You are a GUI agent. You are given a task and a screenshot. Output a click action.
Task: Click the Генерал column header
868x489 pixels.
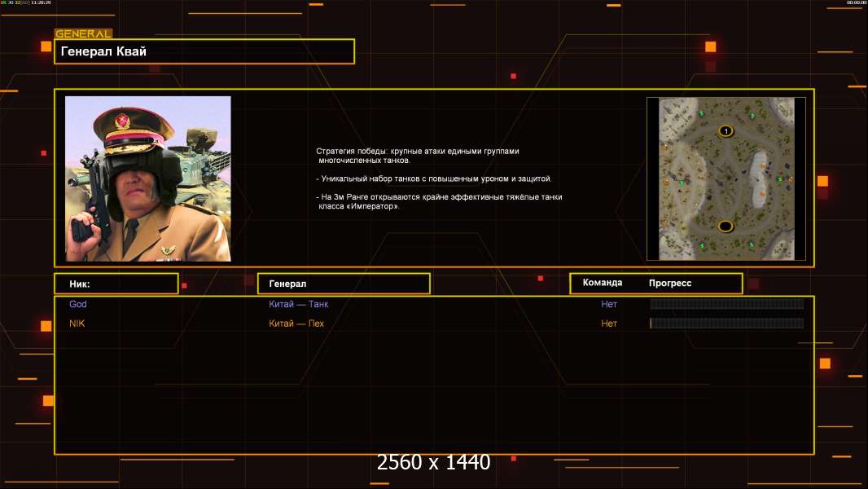pos(343,284)
